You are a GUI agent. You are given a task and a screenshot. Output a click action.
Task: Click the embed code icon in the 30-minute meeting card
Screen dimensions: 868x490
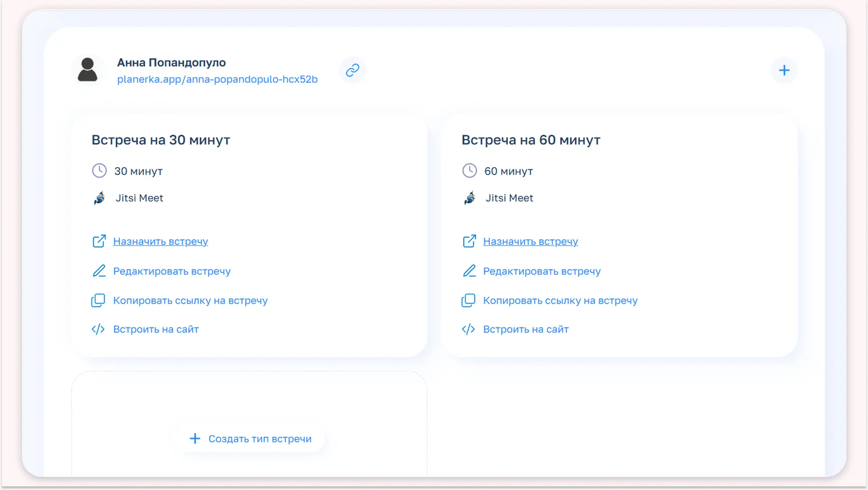[x=98, y=329]
